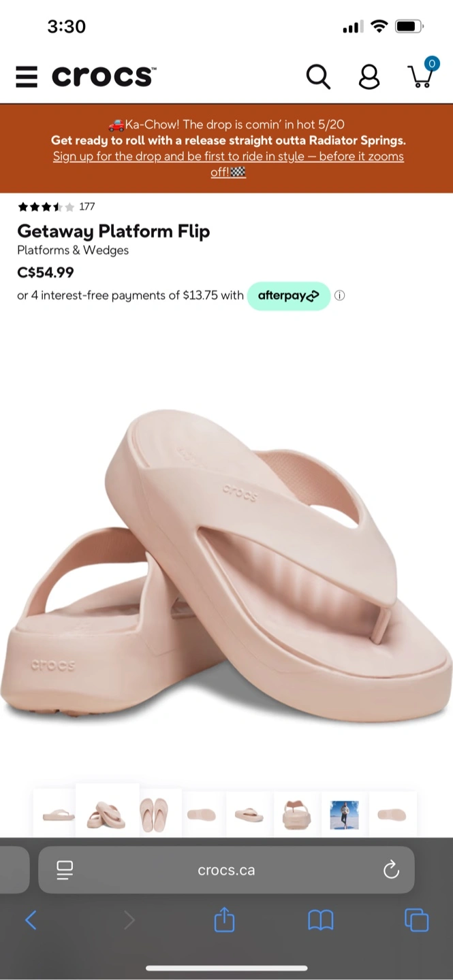Open the 177 reviews star rating

(56, 207)
